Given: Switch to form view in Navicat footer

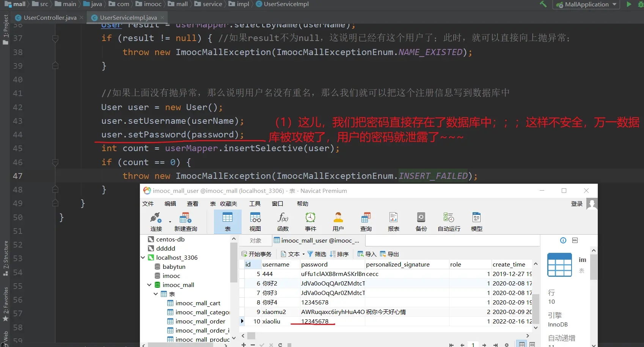Looking at the screenshot, I should pos(532,344).
